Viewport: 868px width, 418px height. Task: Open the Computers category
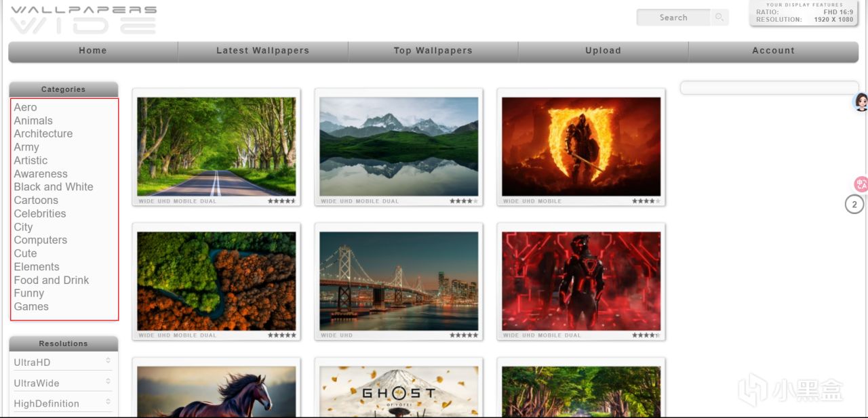tap(41, 240)
